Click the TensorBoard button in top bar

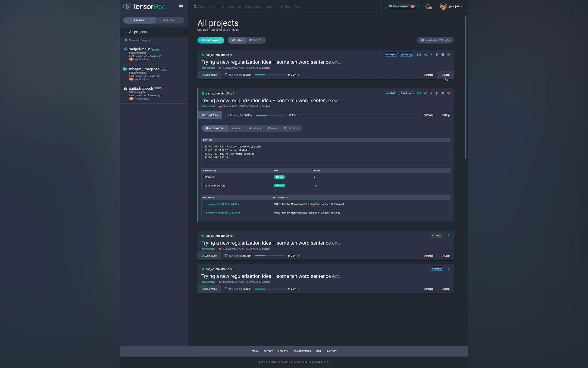[x=401, y=6]
